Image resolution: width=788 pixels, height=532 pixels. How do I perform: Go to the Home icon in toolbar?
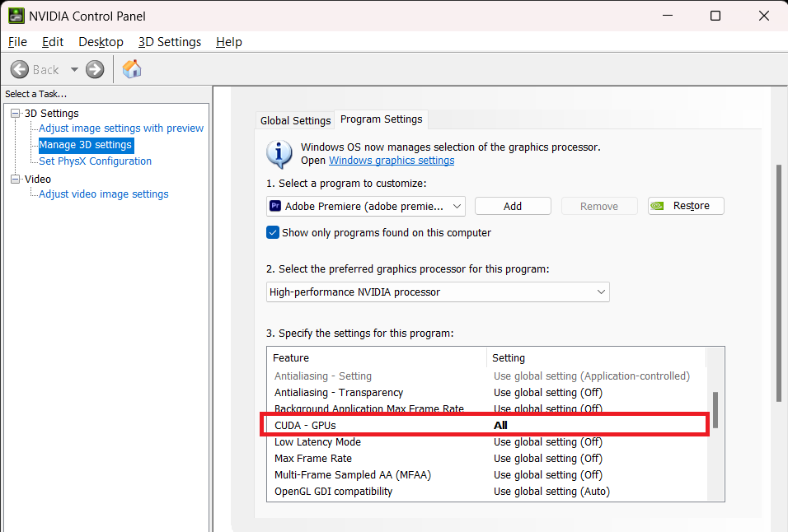coord(132,68)
